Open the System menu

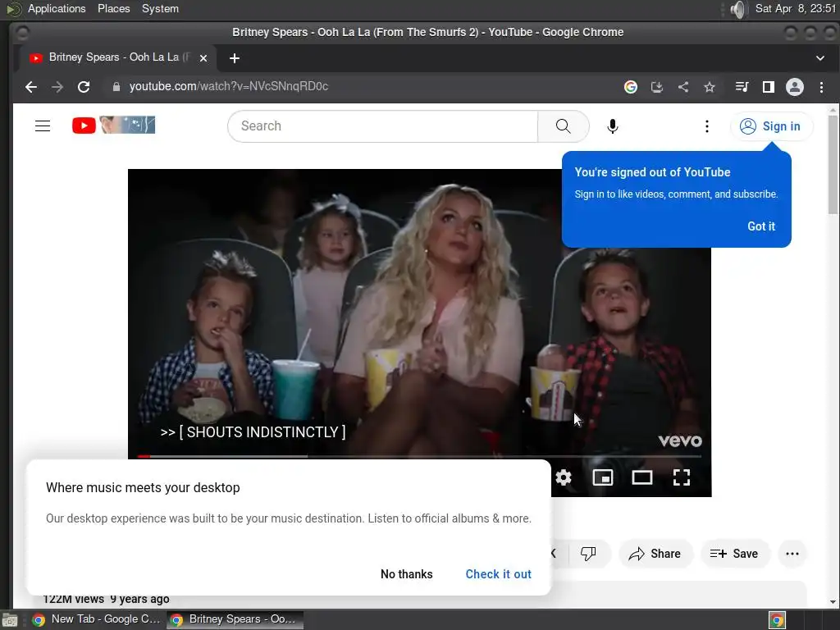(160, 8)
